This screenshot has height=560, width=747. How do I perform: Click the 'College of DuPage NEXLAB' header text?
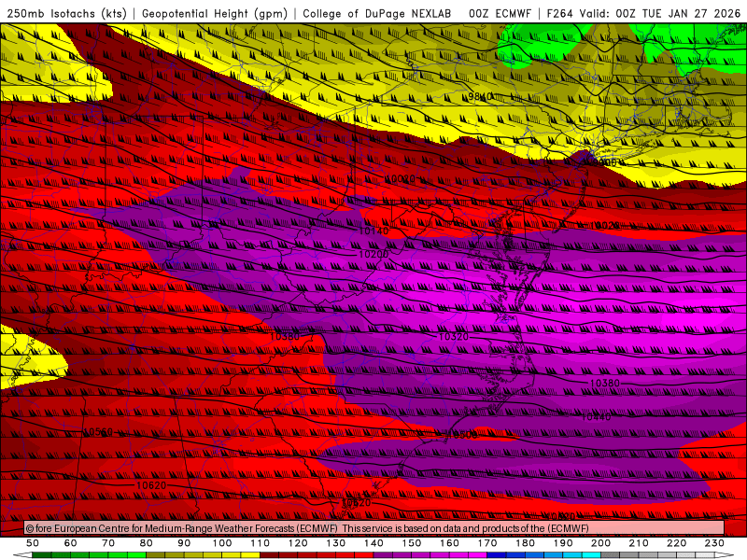click(x=377, y=14)
